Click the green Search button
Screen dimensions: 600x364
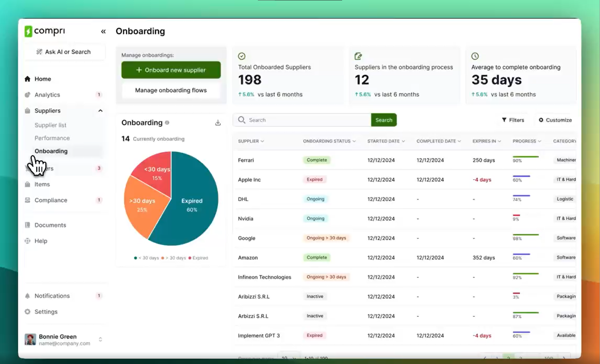pyautogui.click(x=384, y=120)
